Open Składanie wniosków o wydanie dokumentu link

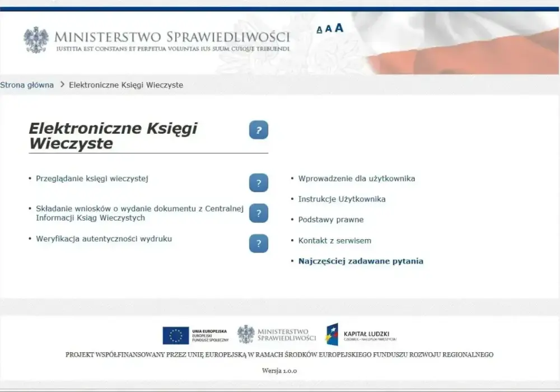coord(139,213)
